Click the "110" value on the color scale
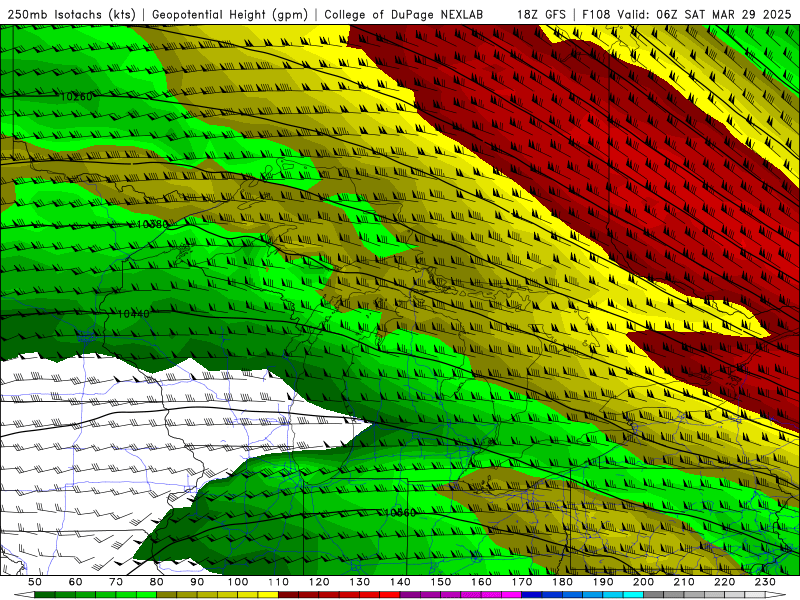The width and height of the screenshot is (800, 600). (279, 582)
